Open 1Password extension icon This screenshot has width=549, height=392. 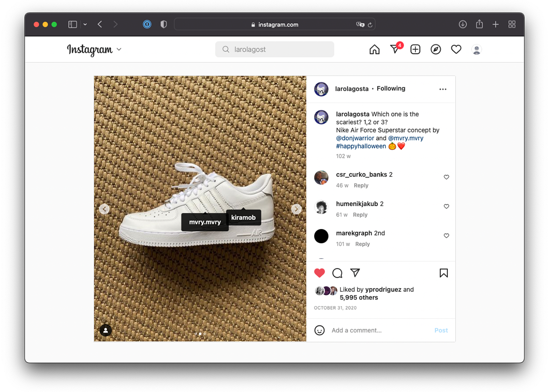click(x=147, y=24)
